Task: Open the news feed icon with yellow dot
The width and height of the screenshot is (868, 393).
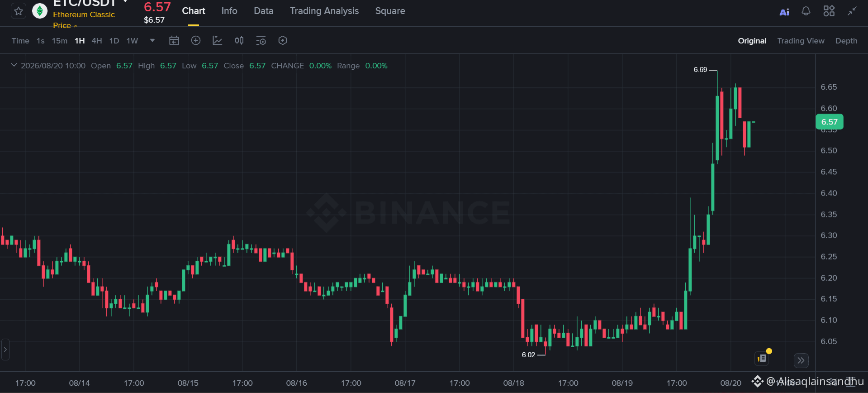Action: click(x=763, y=358)
